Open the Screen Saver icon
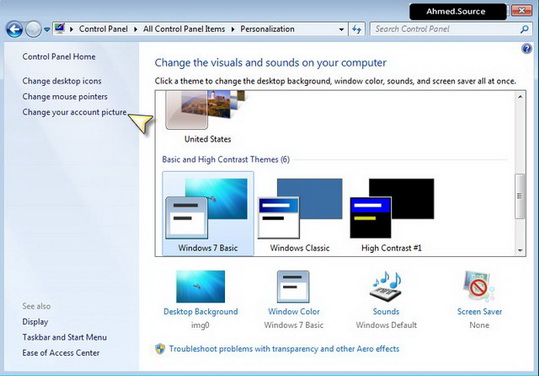Screen dimensions: 539x376 coord(479,287)
